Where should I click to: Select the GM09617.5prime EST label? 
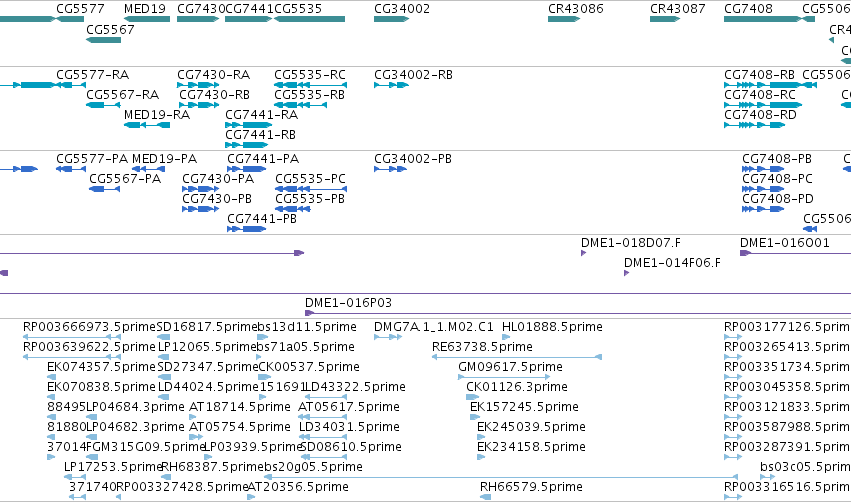(511, 367)
